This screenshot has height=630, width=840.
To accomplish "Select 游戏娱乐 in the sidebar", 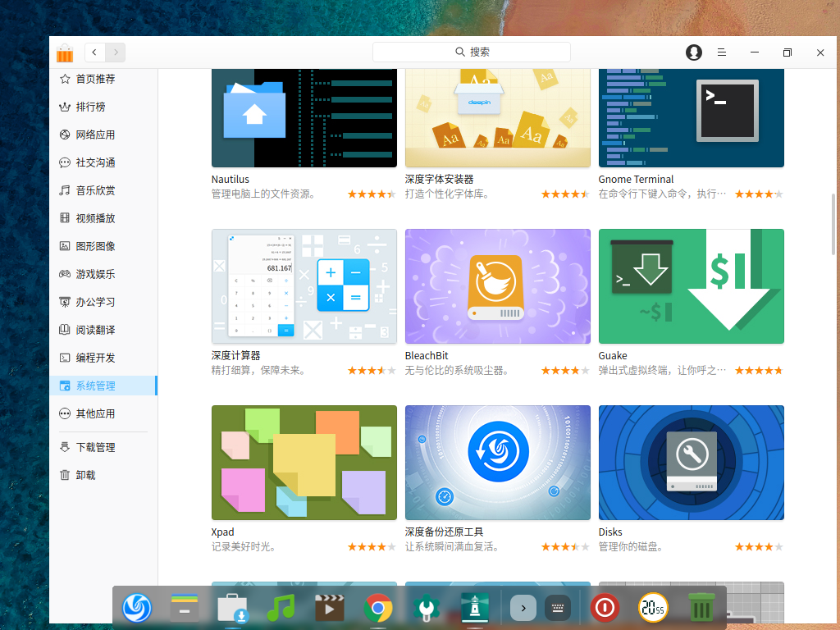I will pyautogui.click(x=103, y=274).
